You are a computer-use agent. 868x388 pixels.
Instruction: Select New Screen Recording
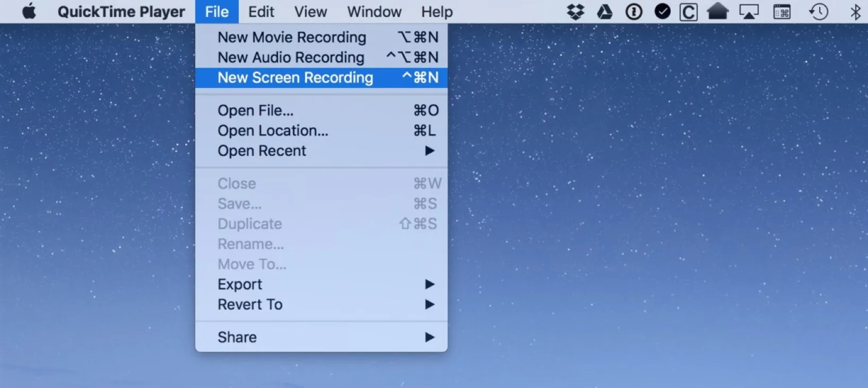tap(321, 77)
